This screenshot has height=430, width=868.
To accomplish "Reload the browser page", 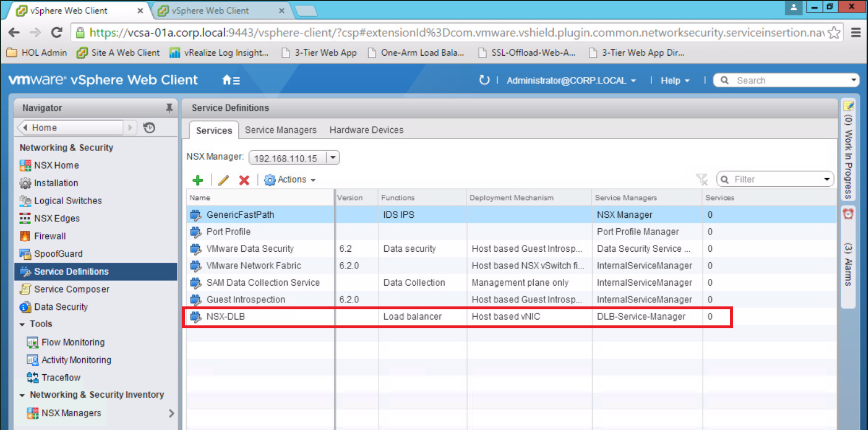I will 56,33.
